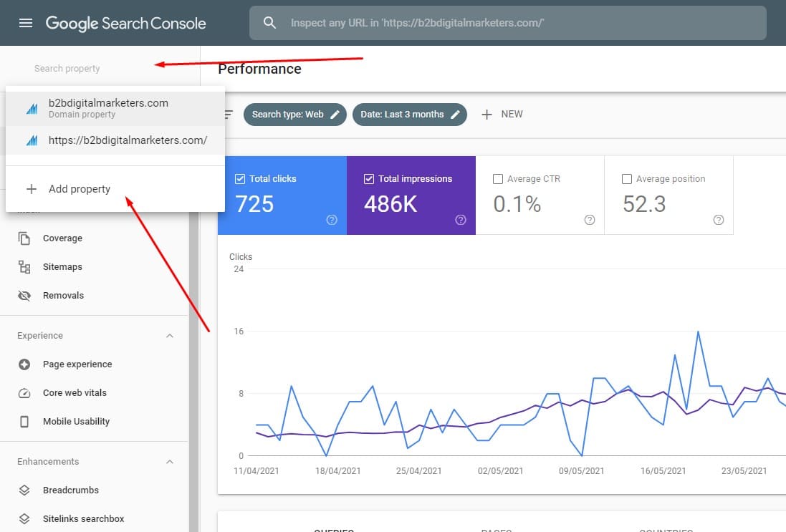Select b2bdigitalmarketers.com Domain property
The width and height of the screenshot is (786, 532).
tap(115, 108)
